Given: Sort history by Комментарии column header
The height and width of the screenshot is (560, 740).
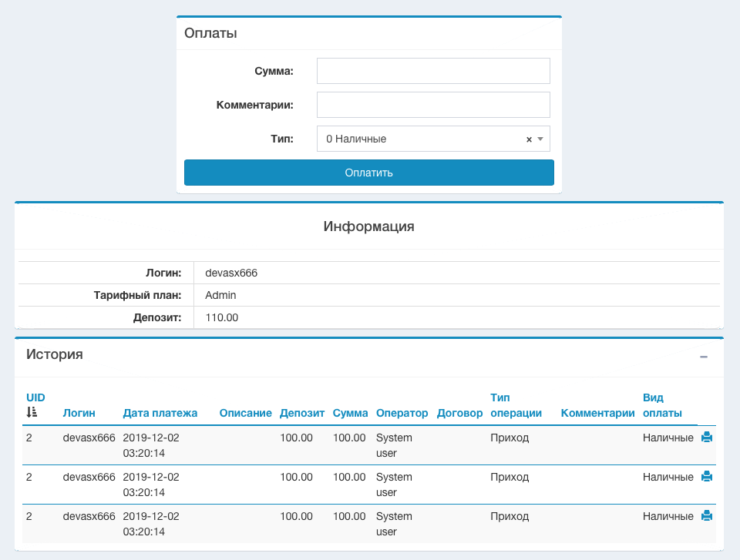Looking at the screenshot, I should click(x=597, y=413).
